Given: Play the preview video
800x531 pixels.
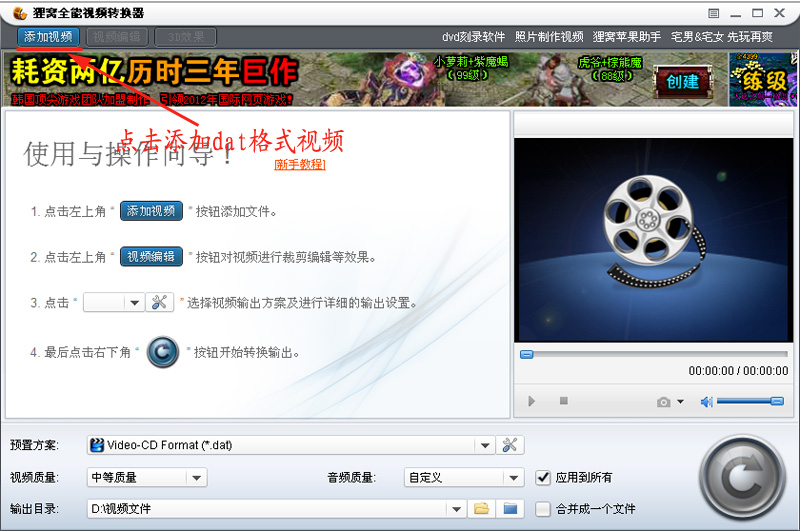Looking at the screenshot, I should pyautogui.click(x=532, y=401).
